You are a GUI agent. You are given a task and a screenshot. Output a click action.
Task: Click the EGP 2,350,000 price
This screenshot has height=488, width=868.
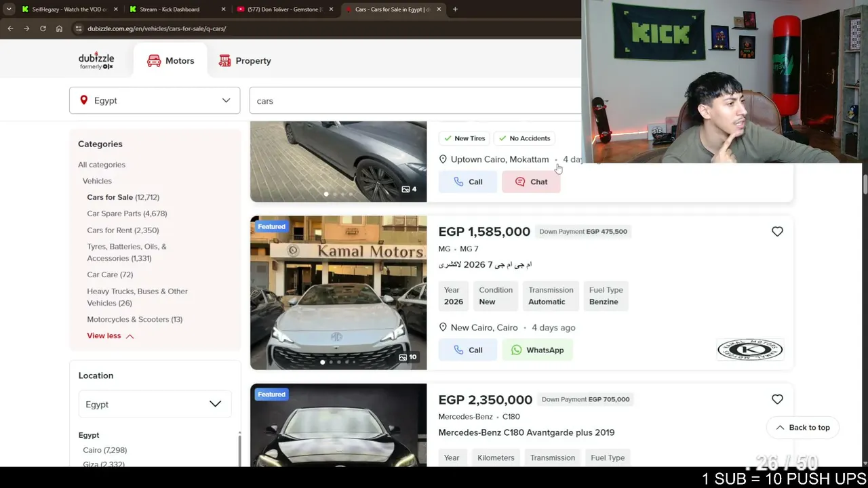(x=486, y=400)
